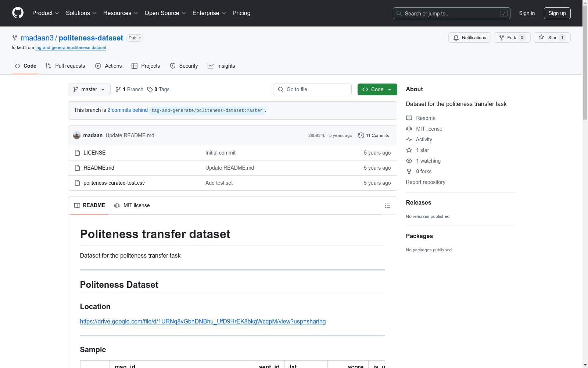Open the Pricing page

pos(241,13)
